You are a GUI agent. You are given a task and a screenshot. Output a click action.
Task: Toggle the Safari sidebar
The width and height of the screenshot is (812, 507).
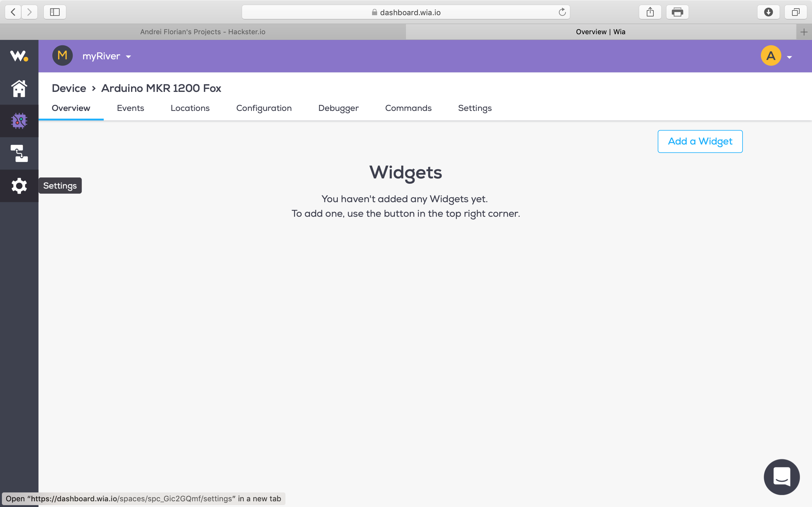click(x=55, y=12)
